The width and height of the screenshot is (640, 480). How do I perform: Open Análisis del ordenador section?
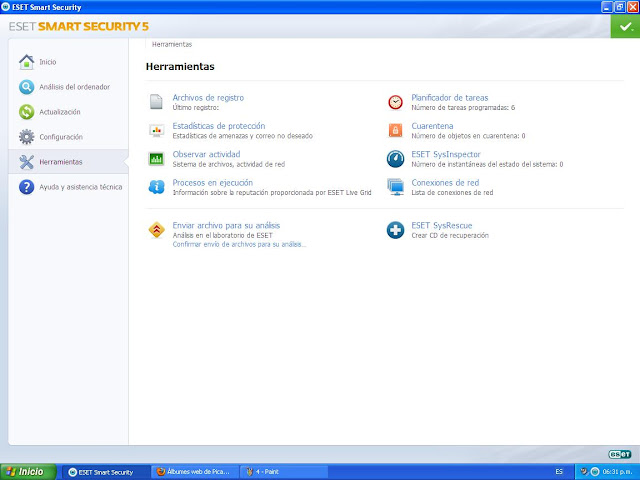click(74, 87)
